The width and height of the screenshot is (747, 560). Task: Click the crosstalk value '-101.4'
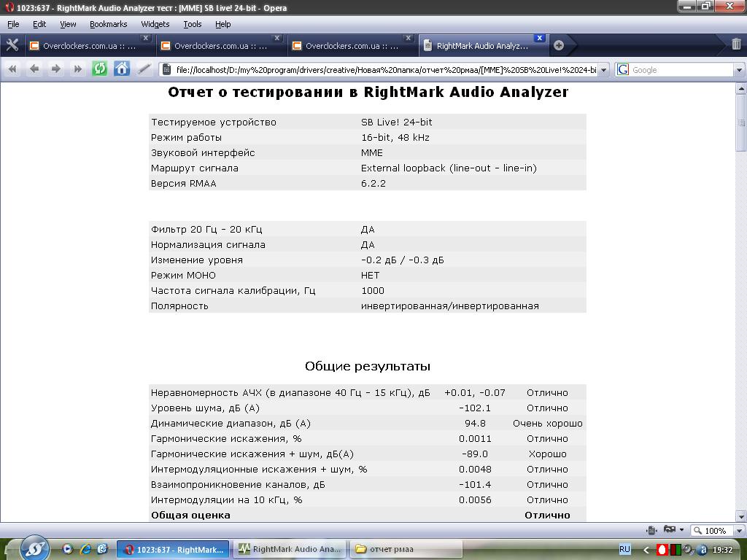click(474, 484)
